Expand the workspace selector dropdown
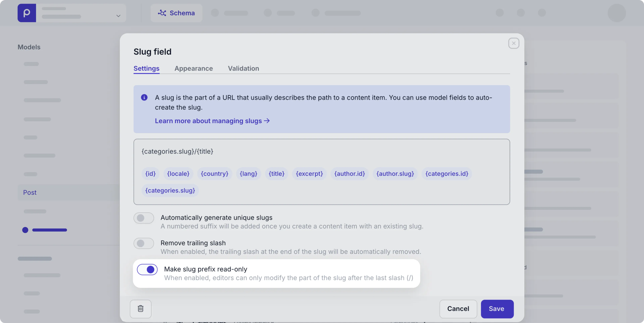 coord(118,16)
